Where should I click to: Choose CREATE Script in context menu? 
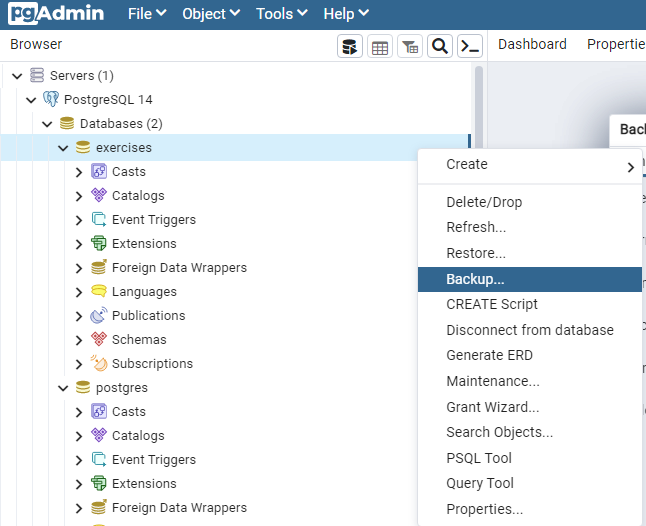530,304
